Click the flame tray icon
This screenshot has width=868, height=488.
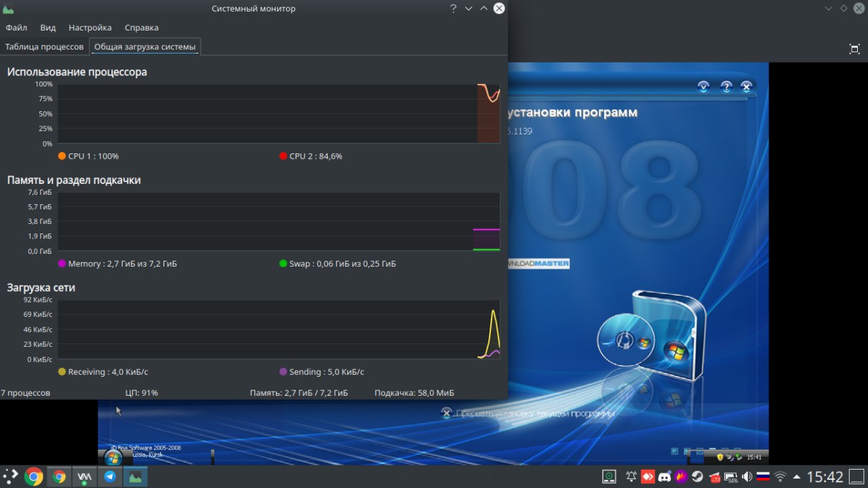click(682, 477)
